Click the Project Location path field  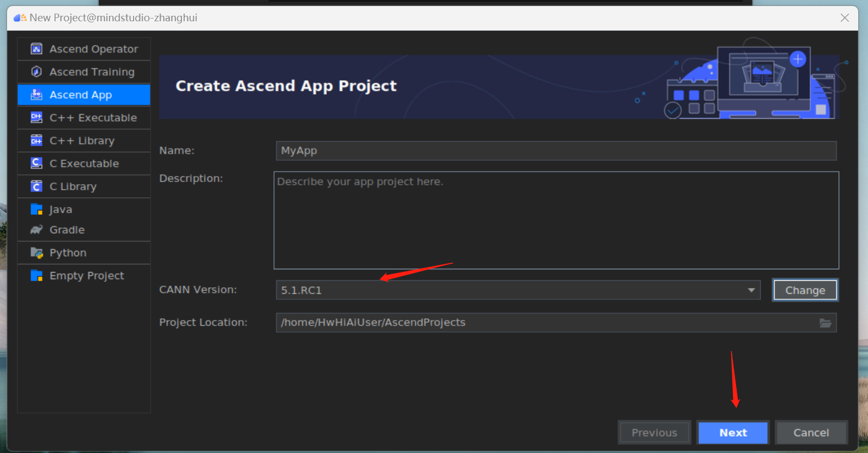click(x=545, y=323)
